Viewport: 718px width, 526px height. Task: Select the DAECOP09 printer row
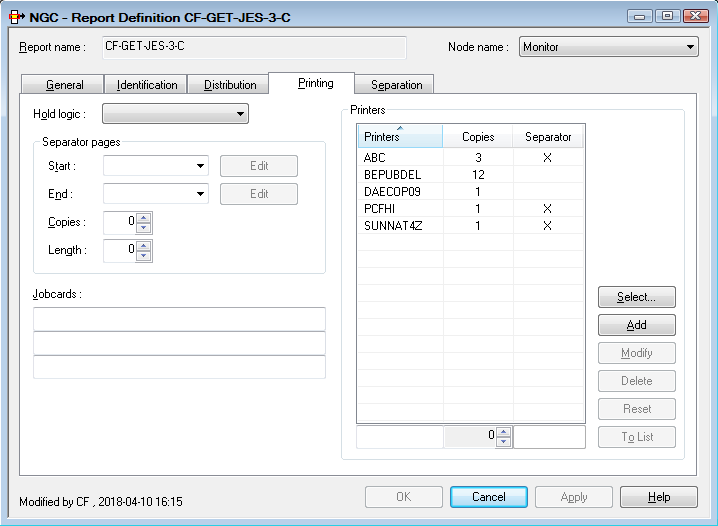pos(470,191)
